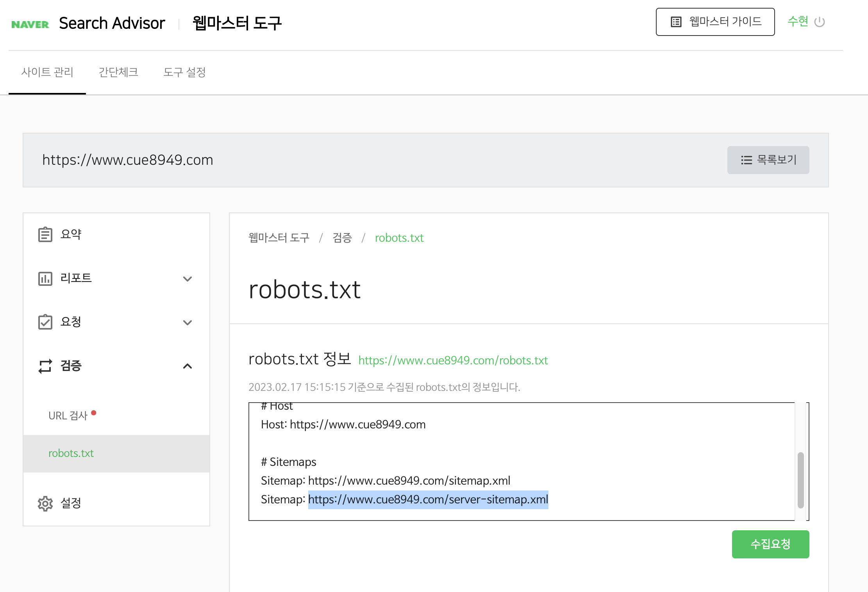Click the NAVER logo
The height and width of the screenshot is (592, 868).
(x=30, y=23)
